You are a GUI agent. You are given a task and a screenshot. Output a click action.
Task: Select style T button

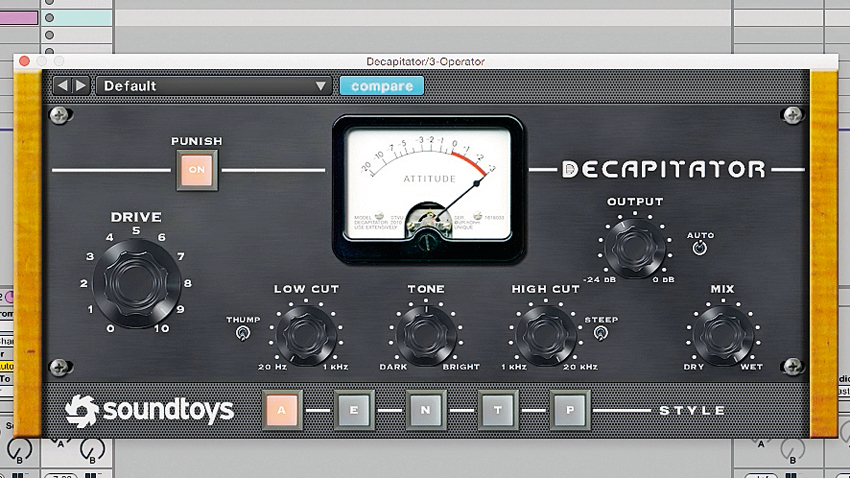tap(498, 410)
